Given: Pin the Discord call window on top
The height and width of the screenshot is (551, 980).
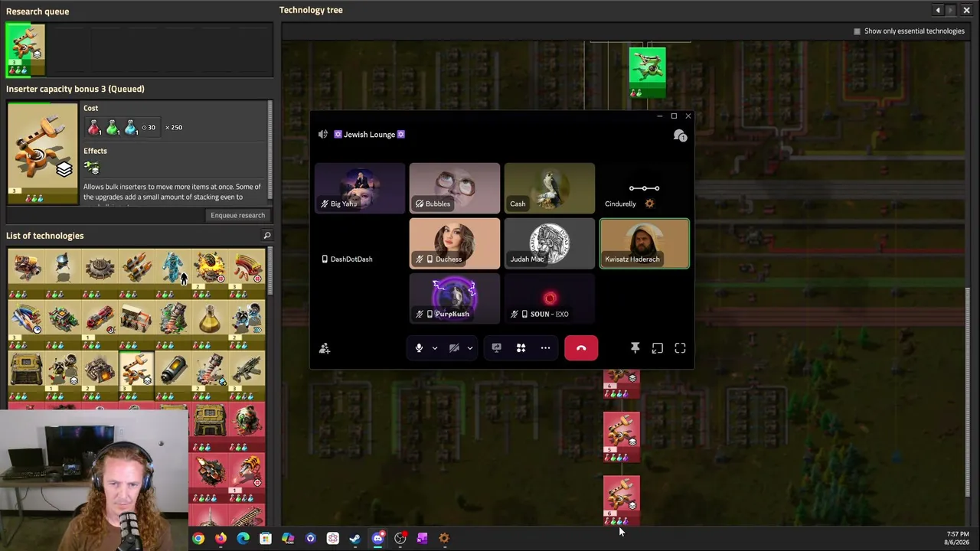Looking at the screenshot, I should [x=635, y=348].
